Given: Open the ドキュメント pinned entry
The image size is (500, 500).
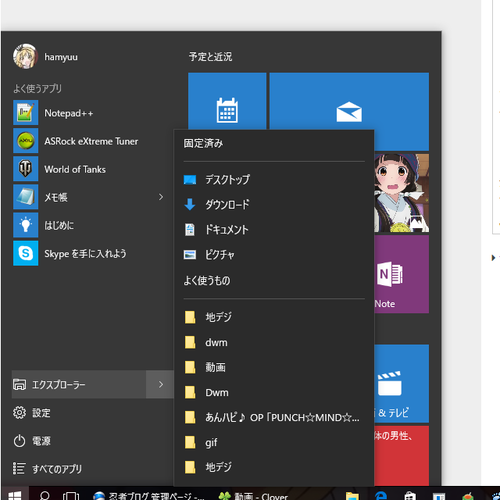Looking at the screenshot, I should [273, 230].
